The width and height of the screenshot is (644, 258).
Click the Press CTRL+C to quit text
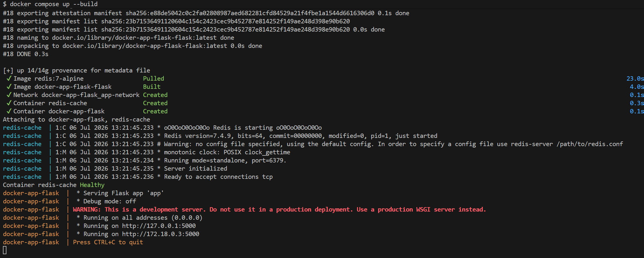108,242
